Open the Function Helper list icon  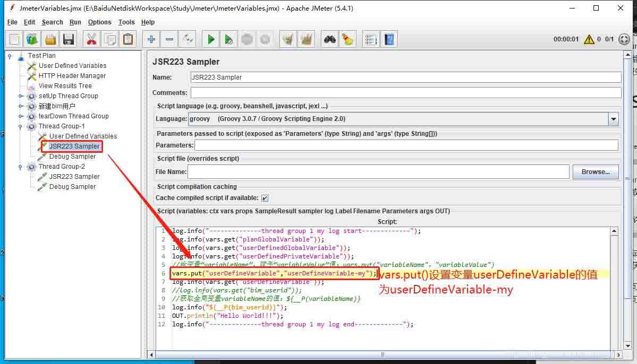[x=370, y=39]
